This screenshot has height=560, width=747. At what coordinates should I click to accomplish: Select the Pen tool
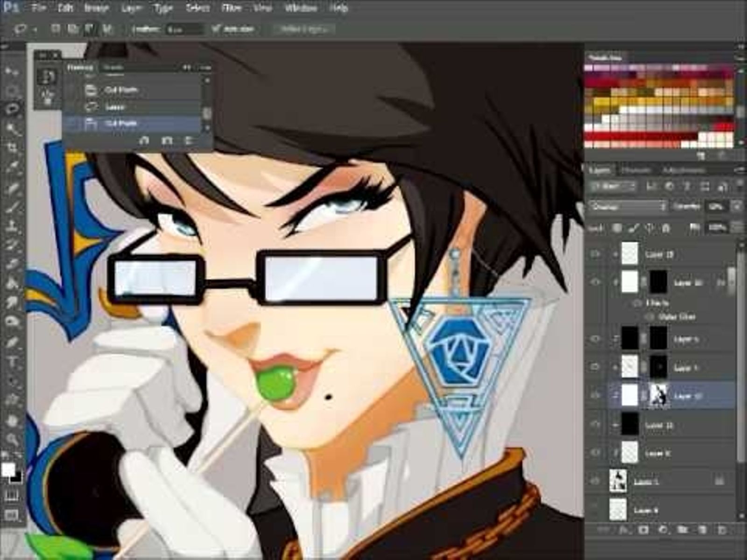coord(12,342)
